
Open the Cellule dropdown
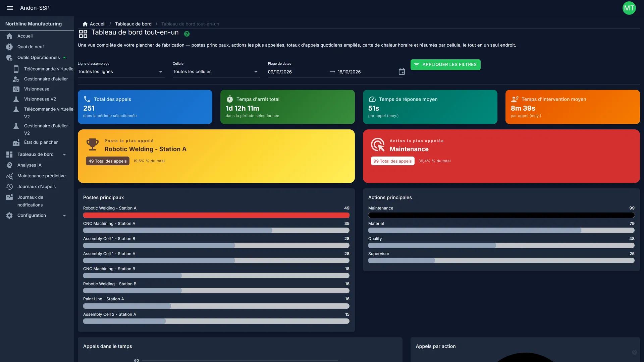[216, 72]
